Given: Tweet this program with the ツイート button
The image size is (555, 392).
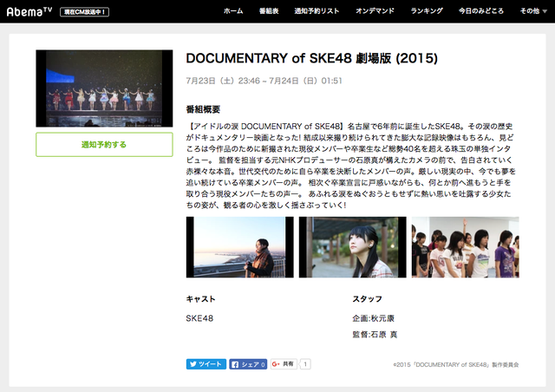Looking at the screenshot, I should pos(206,364).
